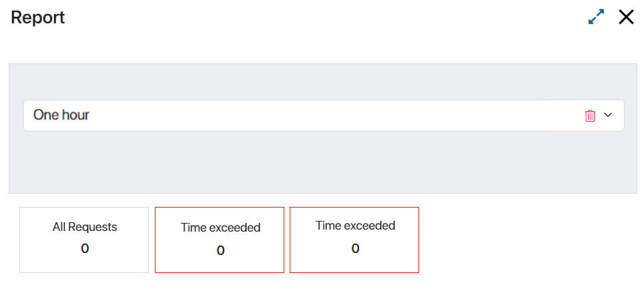The image size is (644, 283).
Task: Open the middle Time exceeded card
Action: 220,240
